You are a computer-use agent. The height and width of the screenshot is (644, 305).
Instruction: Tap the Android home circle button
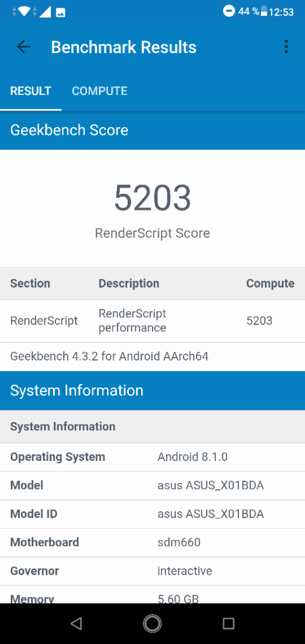click(x=152, y=623)
